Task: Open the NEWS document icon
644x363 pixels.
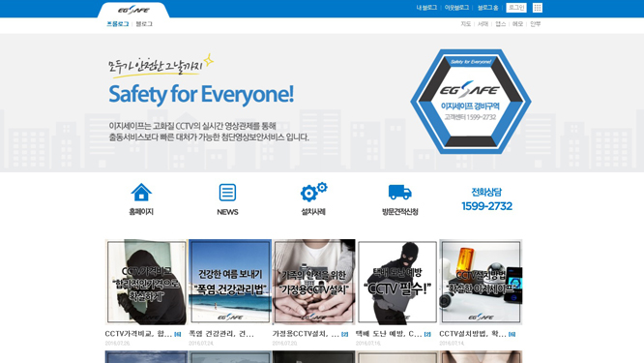Action: (x=227, y=193)
